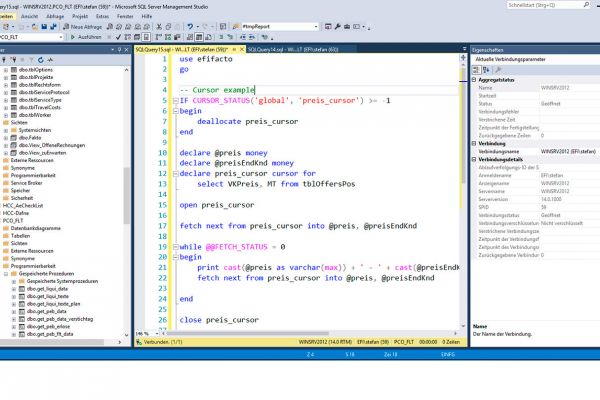Click the undo arrow icon
This screenshot has height=400, width=600.
coord(190,26)
